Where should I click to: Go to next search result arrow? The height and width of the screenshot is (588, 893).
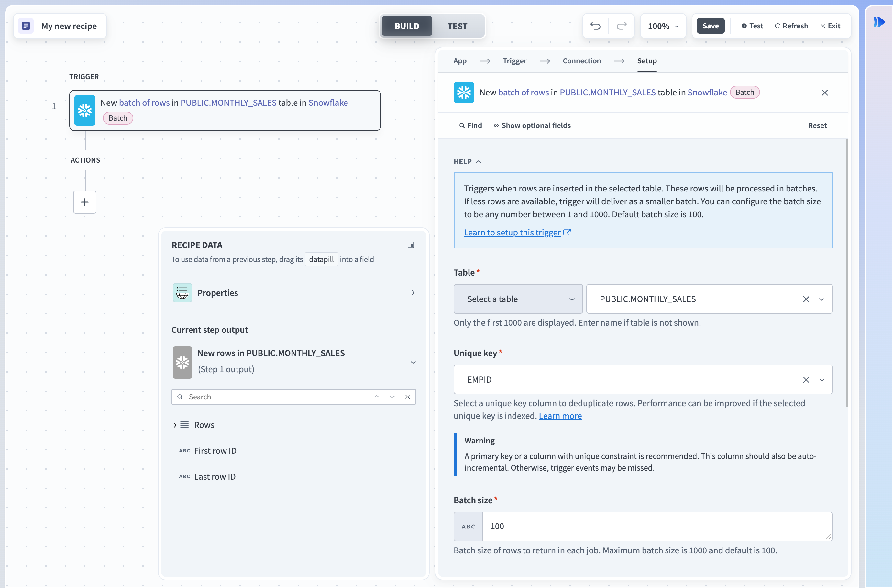click(x=392, y=397)
